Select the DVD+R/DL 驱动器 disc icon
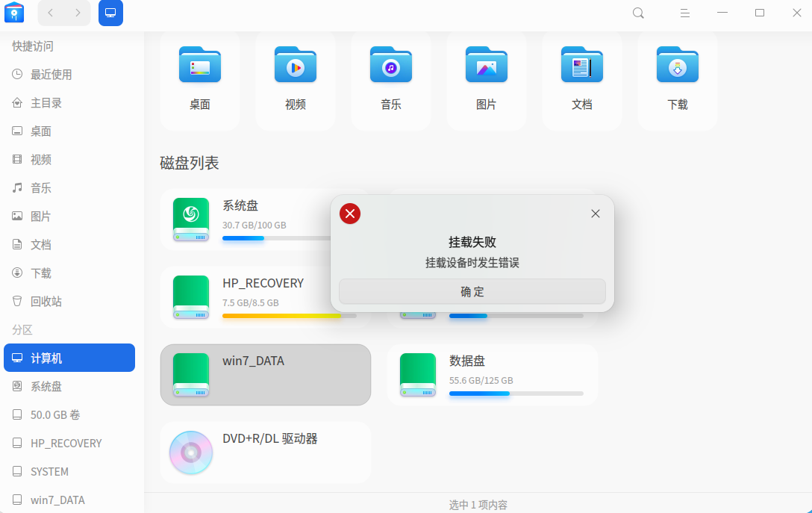Screen dimensions: 812x513 click(x=191, y=453)
